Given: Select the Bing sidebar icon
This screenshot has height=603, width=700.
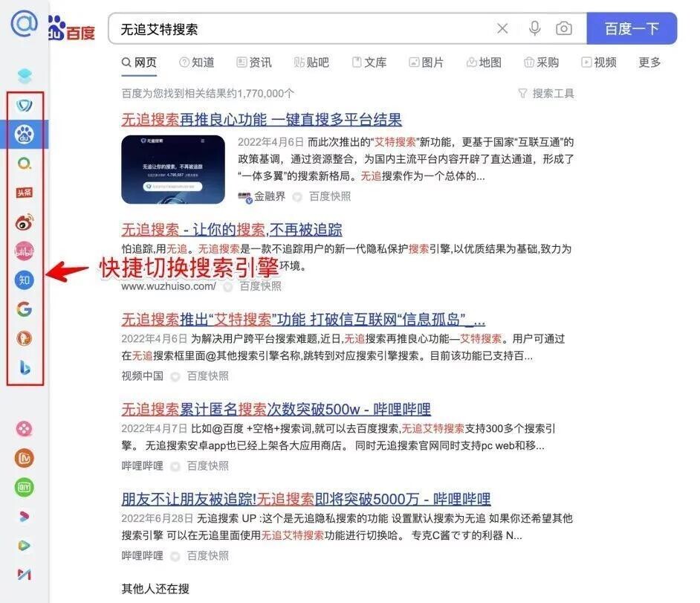Looking at the screenshot, I should [25, 367].
